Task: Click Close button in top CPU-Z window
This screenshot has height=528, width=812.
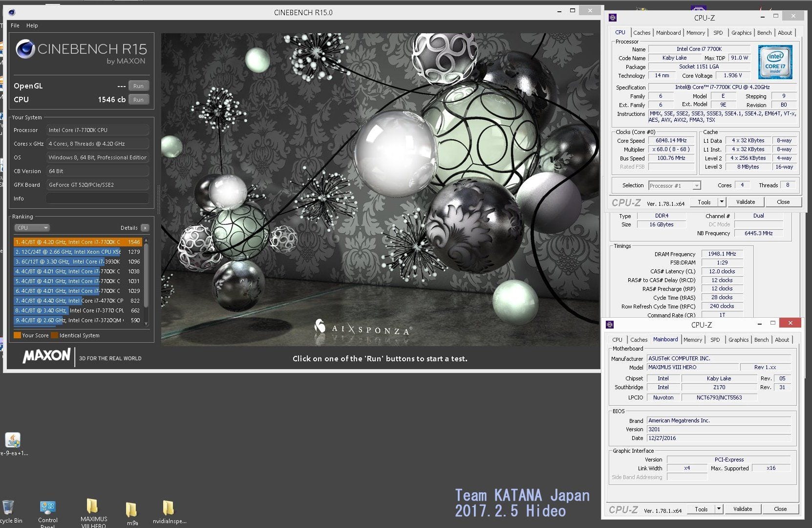Action: (783, 202)
